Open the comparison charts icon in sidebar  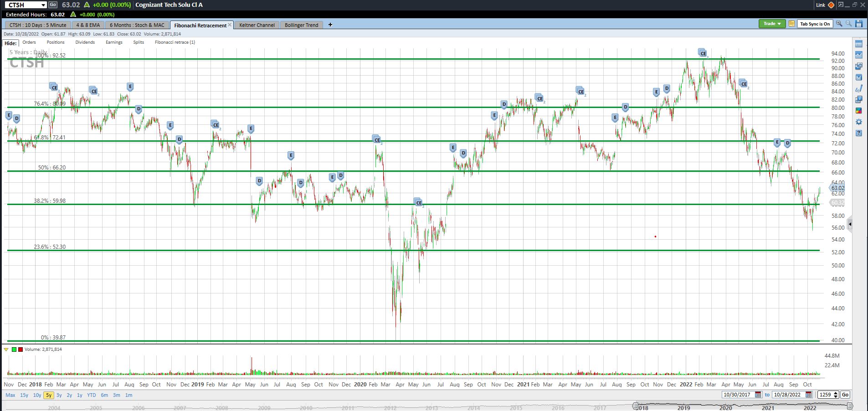[858, 66]
